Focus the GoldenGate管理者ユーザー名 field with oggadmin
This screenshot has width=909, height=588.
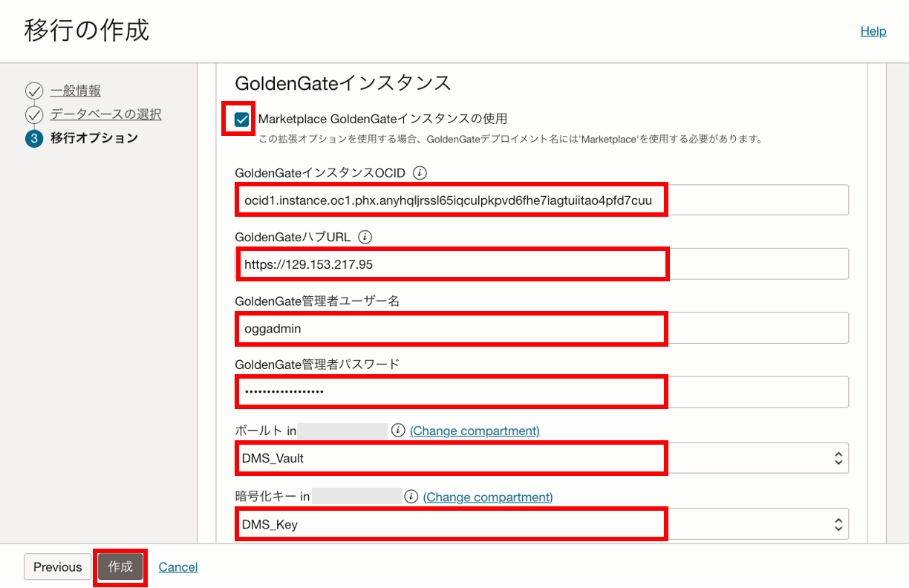[541, 328]
